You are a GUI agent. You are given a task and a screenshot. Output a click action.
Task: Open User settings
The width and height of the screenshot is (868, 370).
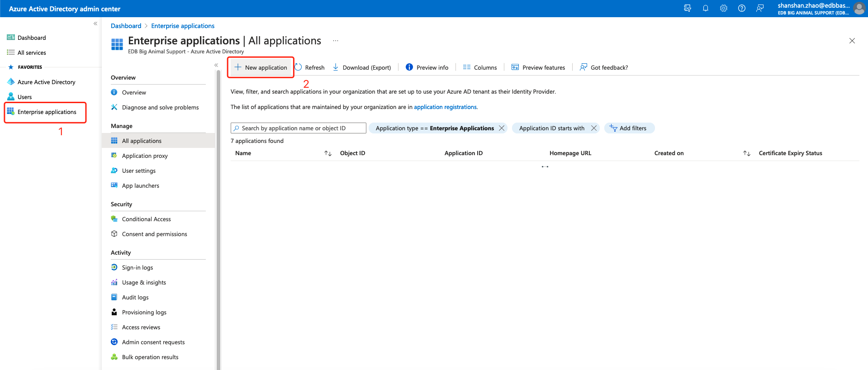pyautogui.click(x=138, y=171)
